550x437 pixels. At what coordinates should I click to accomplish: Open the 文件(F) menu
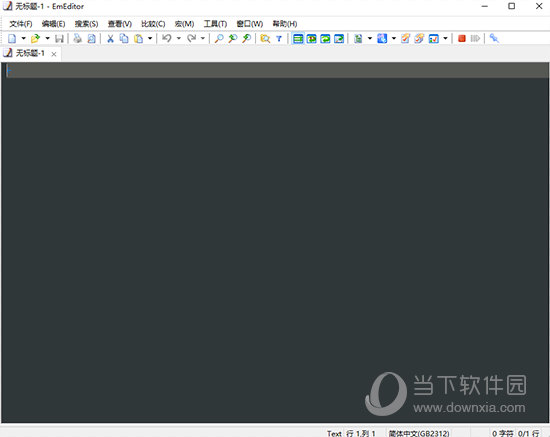coord(21,24)
